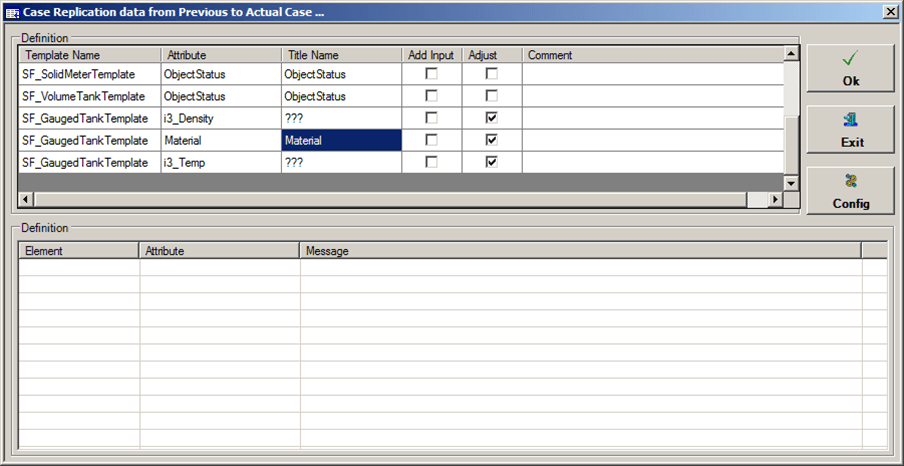Select ObjectStatus title in SF_VolumeTankTemplate row
The image size is (904, 466).
(342, 96)
